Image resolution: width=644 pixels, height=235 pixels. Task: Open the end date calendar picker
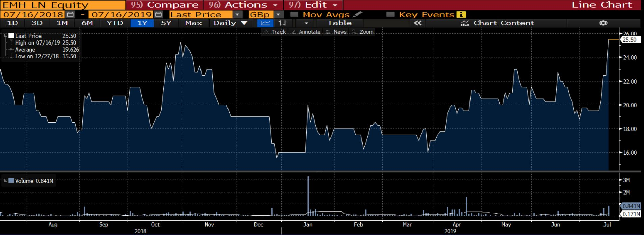point(158,14)
